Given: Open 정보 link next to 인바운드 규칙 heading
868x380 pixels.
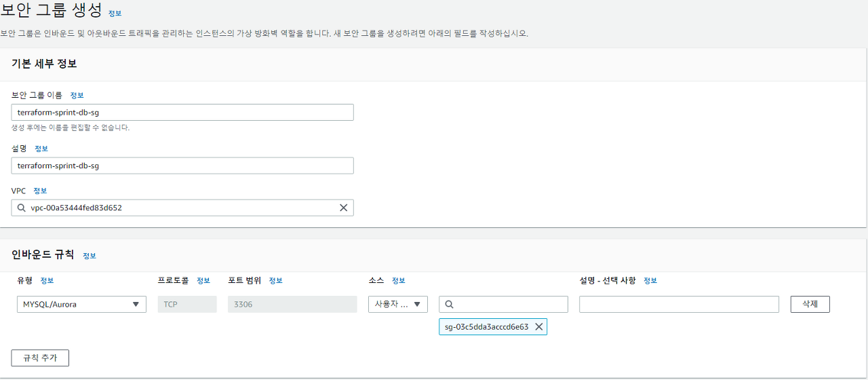Looking at the screenshot, I should [90, 256].
